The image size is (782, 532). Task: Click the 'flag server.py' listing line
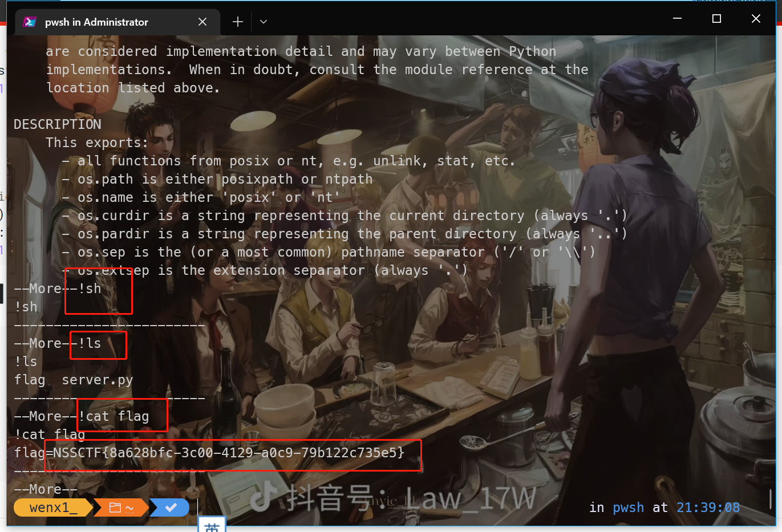coord(74,380)
